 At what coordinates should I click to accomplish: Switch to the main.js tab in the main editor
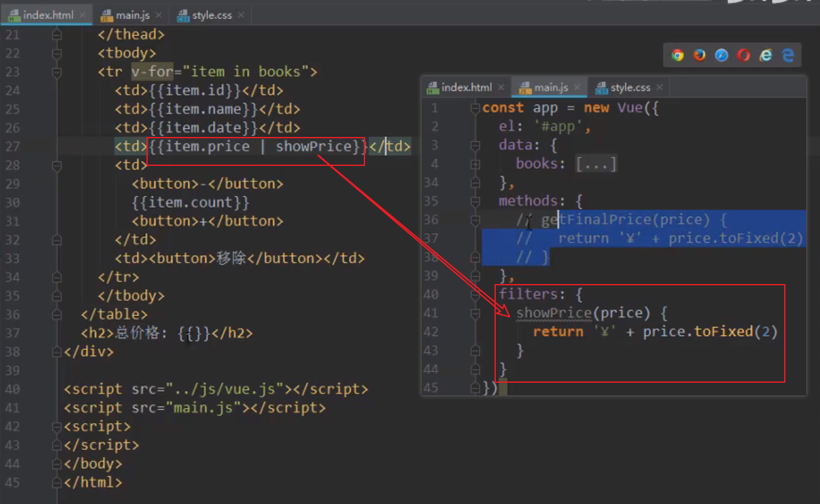(131, 15)
